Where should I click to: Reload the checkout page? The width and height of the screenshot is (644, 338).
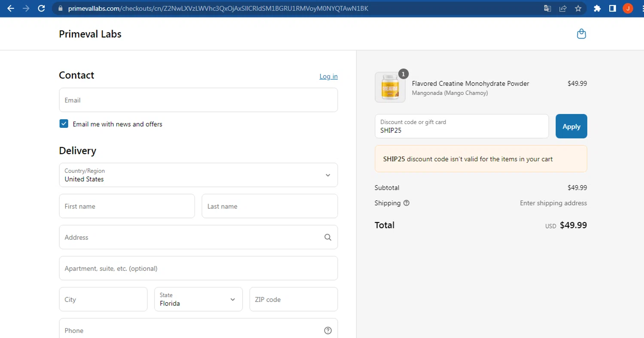[x=41, y=8]
